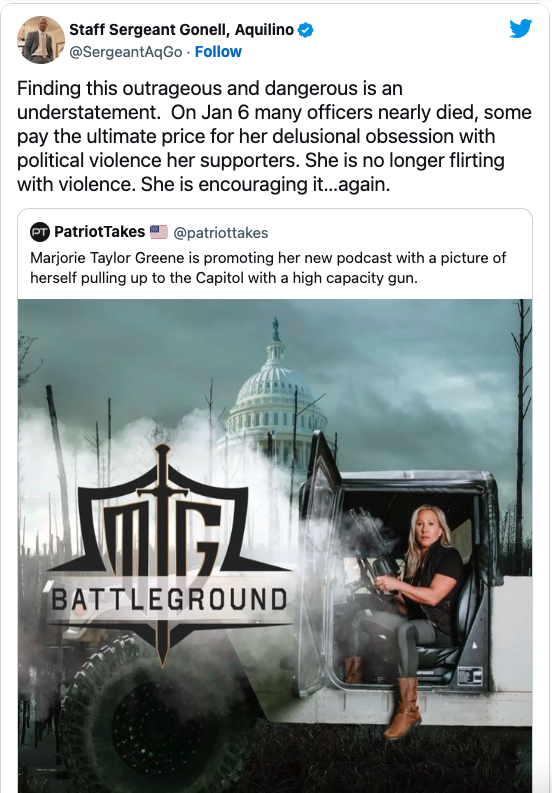
Task: Open Staff Sergeant Gonell's profile avatar
Action: coord(40,39)
